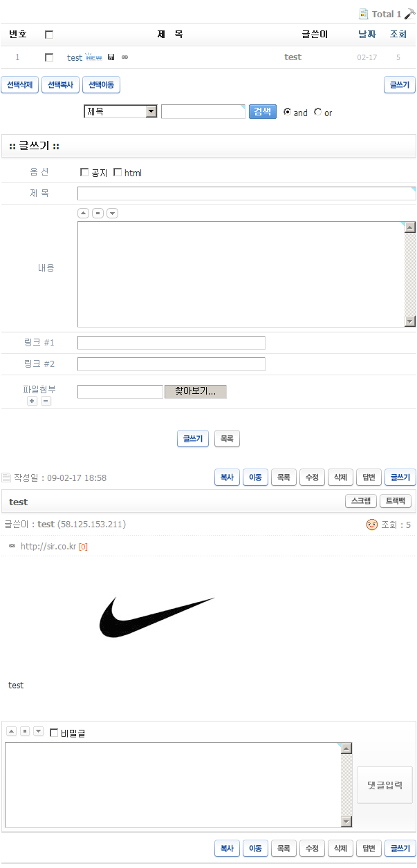The height and width of the screenshot is (868, 417).
Task: Focus the 링크 #2 input field
Action: coord(172,364)
